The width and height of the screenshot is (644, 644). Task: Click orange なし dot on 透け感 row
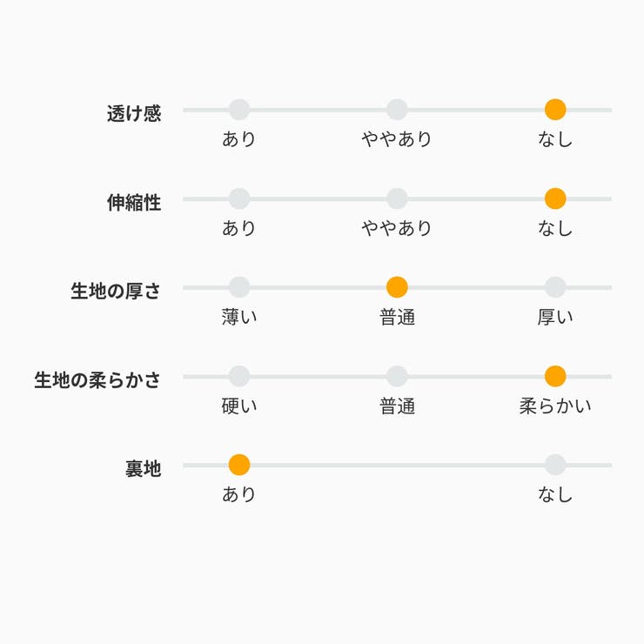[555, 110]
